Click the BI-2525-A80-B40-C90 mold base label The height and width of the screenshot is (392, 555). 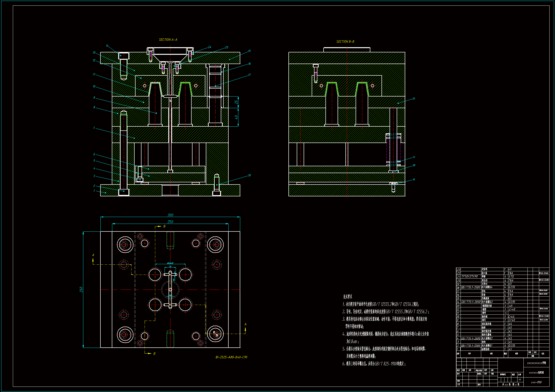click(x=231, y=357)
